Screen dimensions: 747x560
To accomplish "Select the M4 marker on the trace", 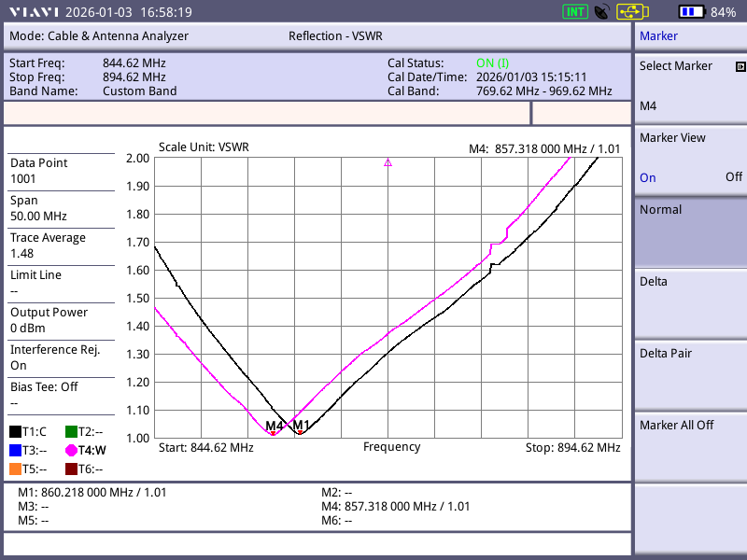I will pos(274,431).
